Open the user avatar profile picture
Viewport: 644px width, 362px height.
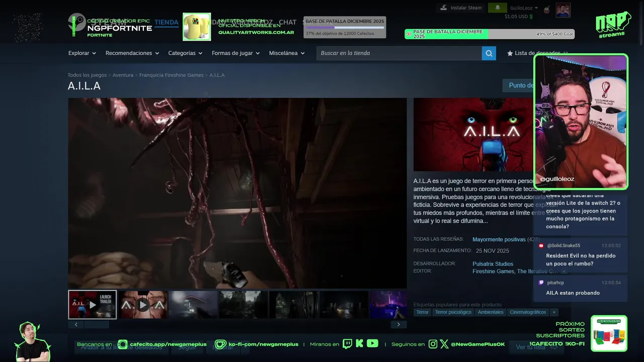click(x=563, y=10)
